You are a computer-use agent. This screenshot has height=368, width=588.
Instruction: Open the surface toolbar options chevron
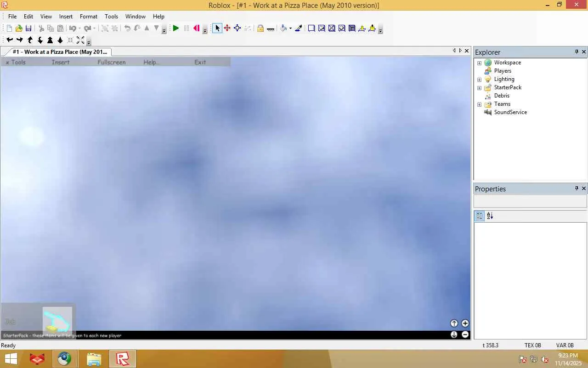point(380,30)
